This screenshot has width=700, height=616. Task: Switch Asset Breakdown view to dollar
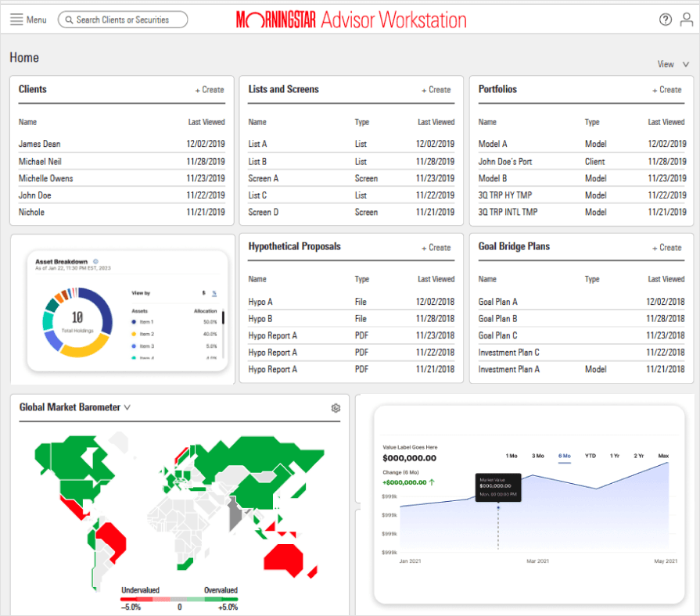tap(203, 293)
